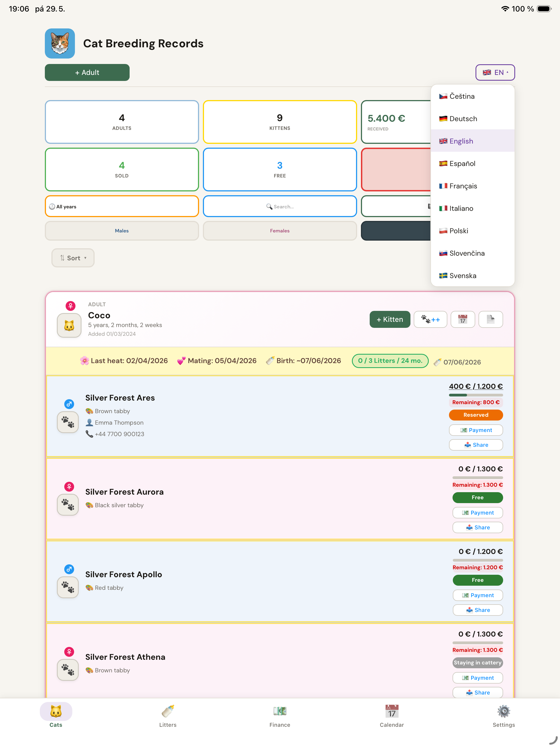Image resolution: width=560 pixels, height=747 pixels.
Task: Switch language to Italiano
Action: point(472,208)
